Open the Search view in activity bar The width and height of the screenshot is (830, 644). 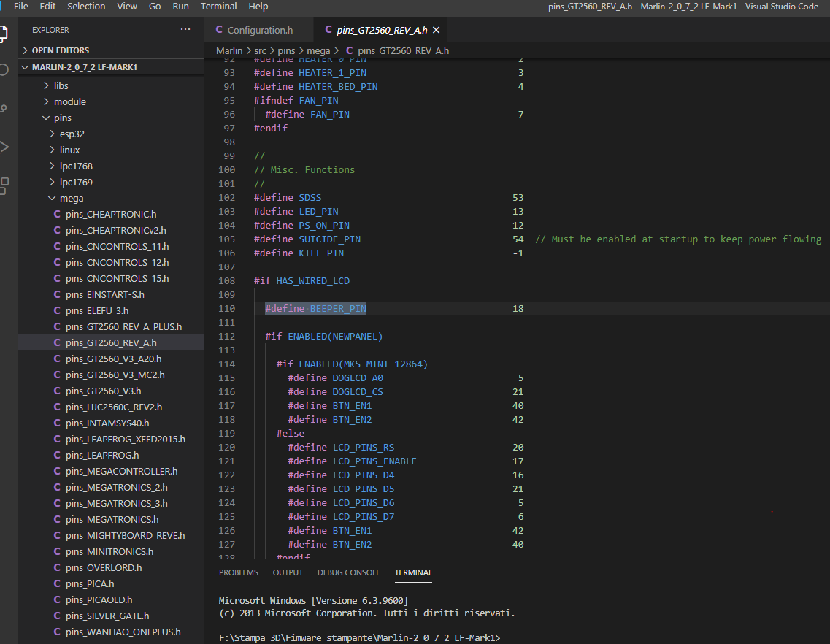coord(4,70)
